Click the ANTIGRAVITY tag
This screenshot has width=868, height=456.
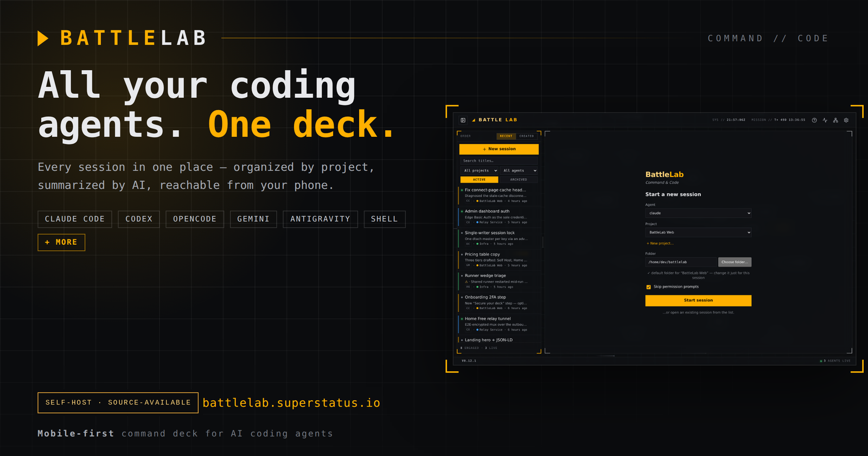tap(320, 219)
